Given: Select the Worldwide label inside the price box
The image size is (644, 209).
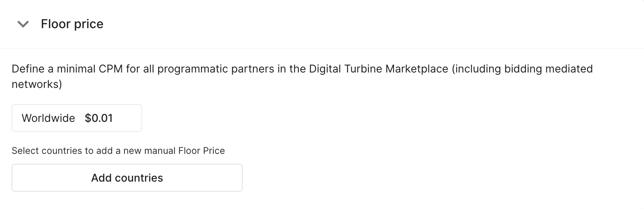Looking at the screenshot, I should coord(48,118).
